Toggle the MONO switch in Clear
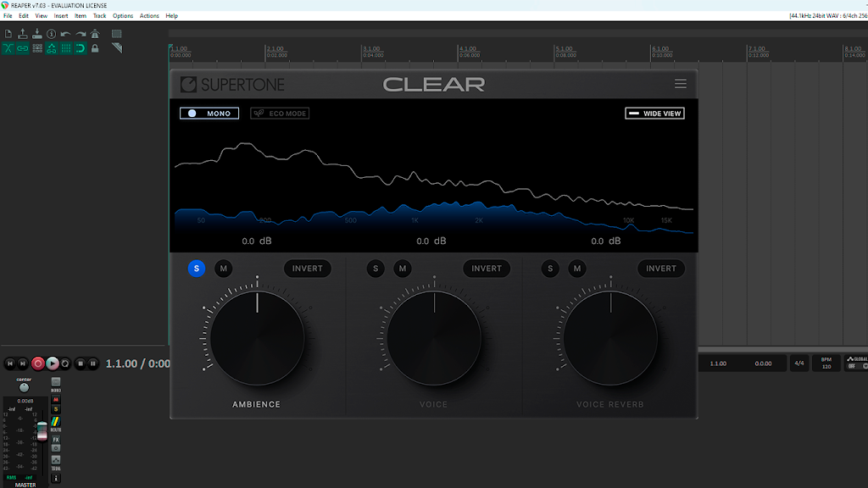This screenshot has height=488, width=868. (x=209, y=114)
